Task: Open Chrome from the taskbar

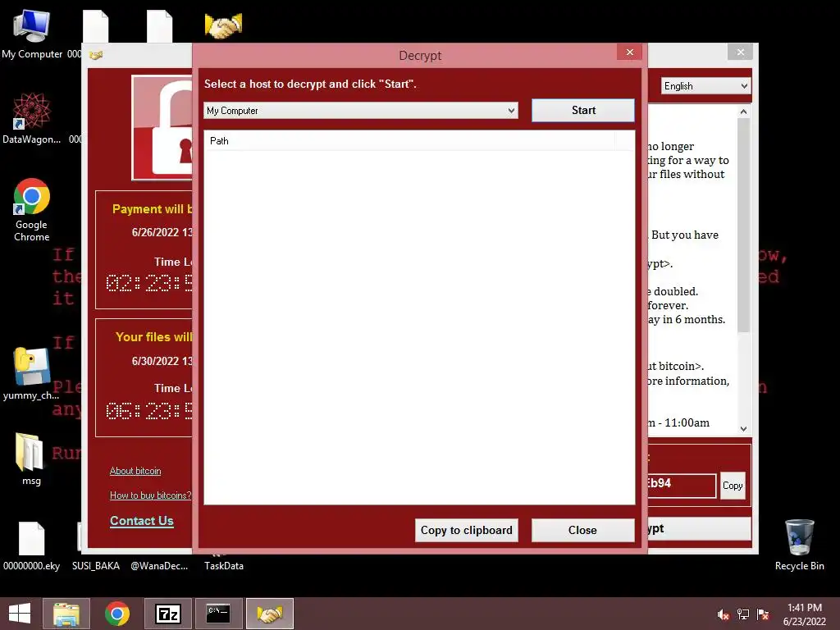Action: pos(116,614)
